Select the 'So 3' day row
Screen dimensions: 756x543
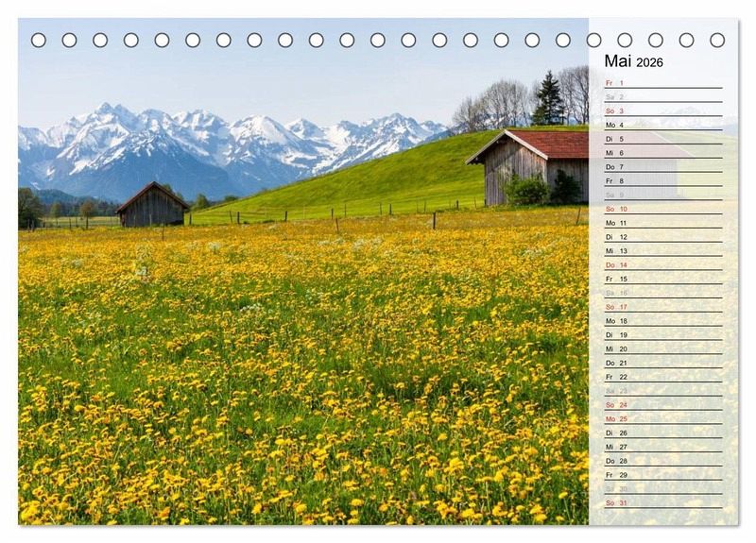click(663, 110)
